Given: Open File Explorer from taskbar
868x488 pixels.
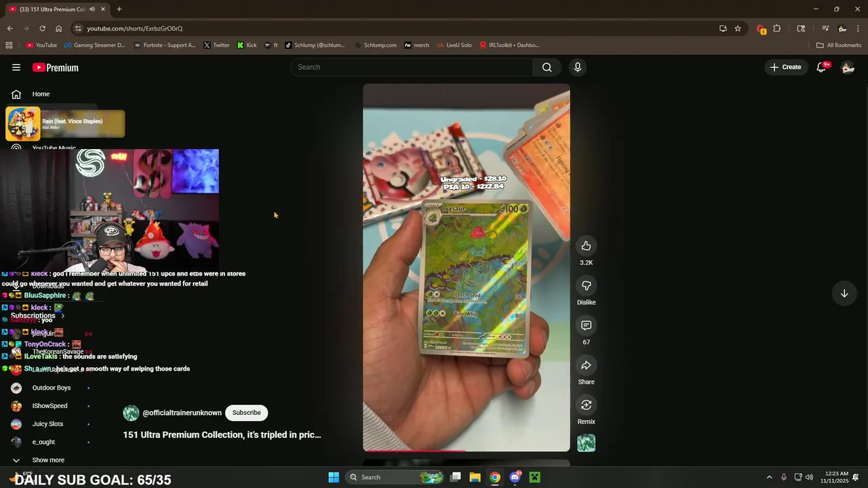Looking at the screenshot, I should coord(475,477).
